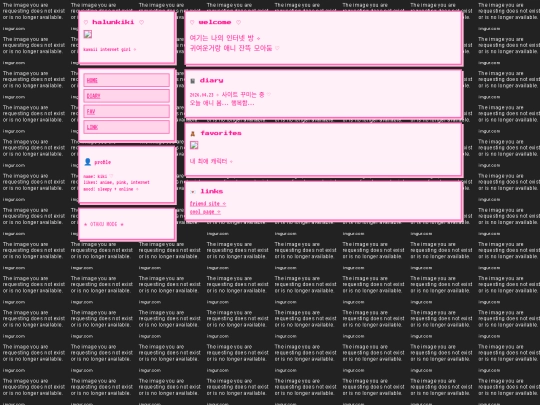Screen dimensions: 540x405
Task: Click the bear icon beside favorites
Action: 193,134
